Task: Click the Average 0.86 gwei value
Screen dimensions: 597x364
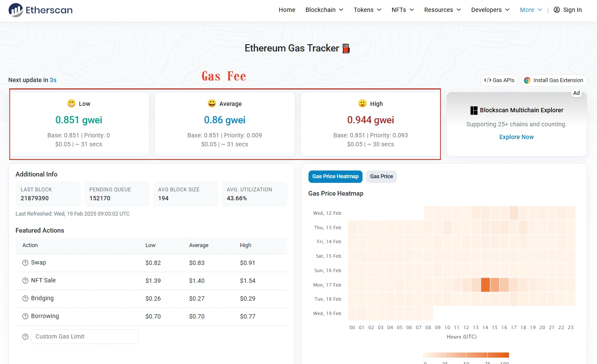Action: 225,120
